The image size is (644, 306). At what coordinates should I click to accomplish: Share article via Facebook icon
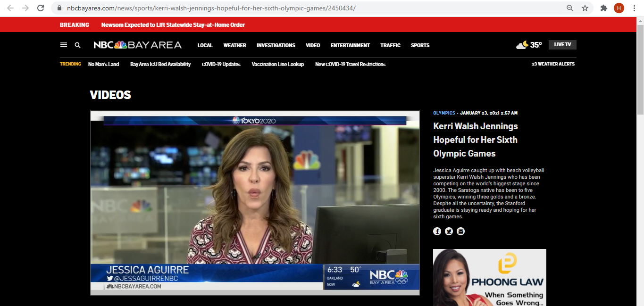point(437,231)
